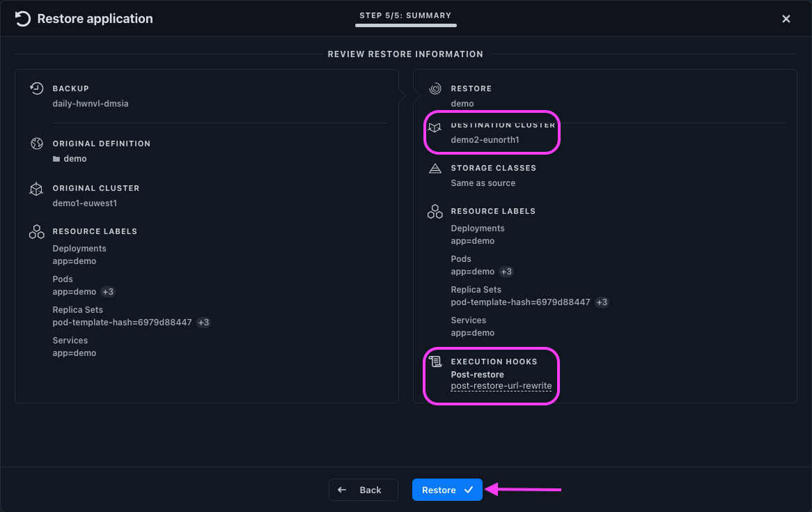
Task: Click the Storage Classes triangle icon
Action: (x=435, y=169)
